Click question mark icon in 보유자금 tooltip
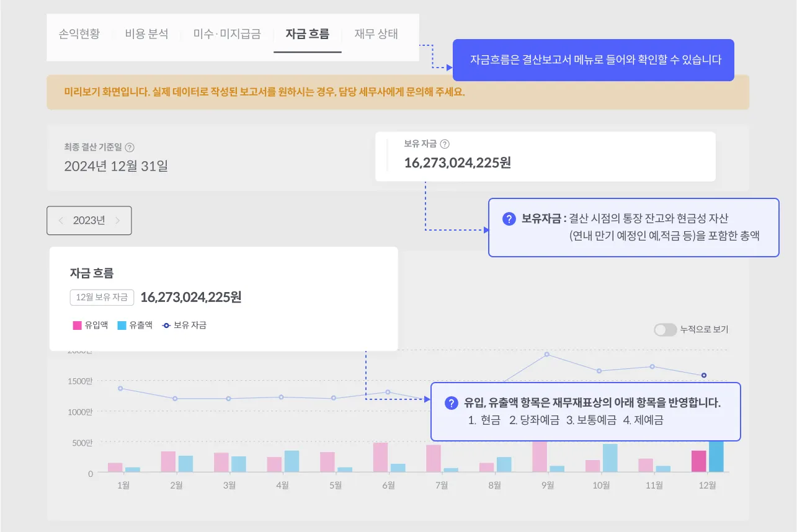 point(509,219)
